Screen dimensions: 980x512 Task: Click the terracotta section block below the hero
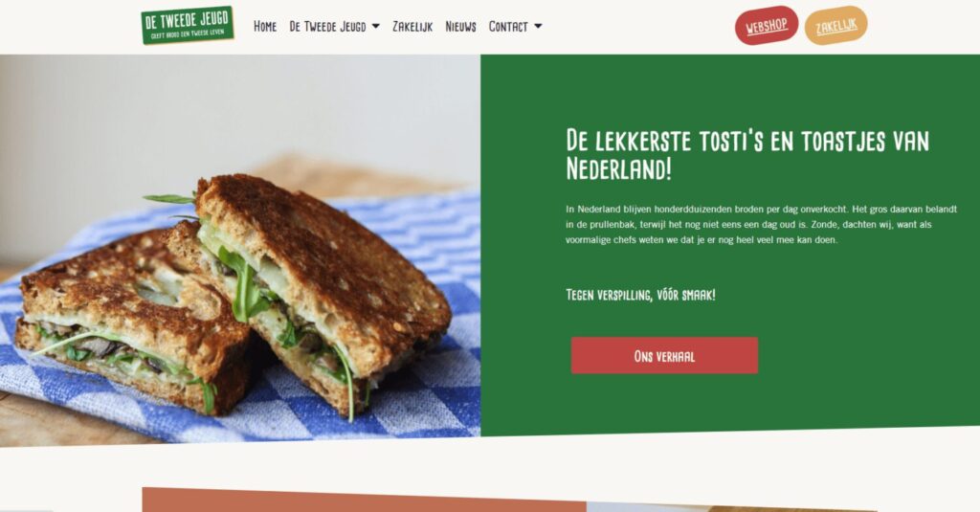click(x=364, y=501)
